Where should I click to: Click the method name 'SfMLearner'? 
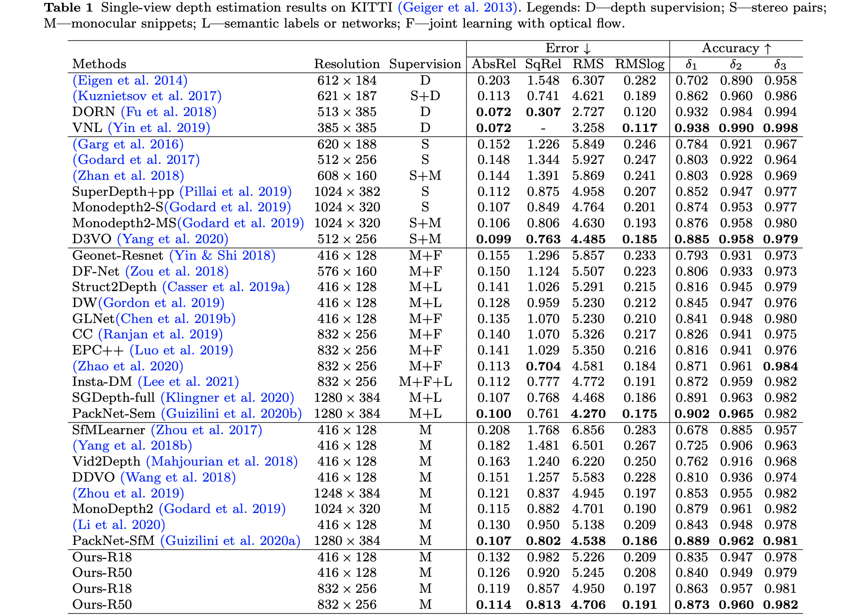point(109,430)
